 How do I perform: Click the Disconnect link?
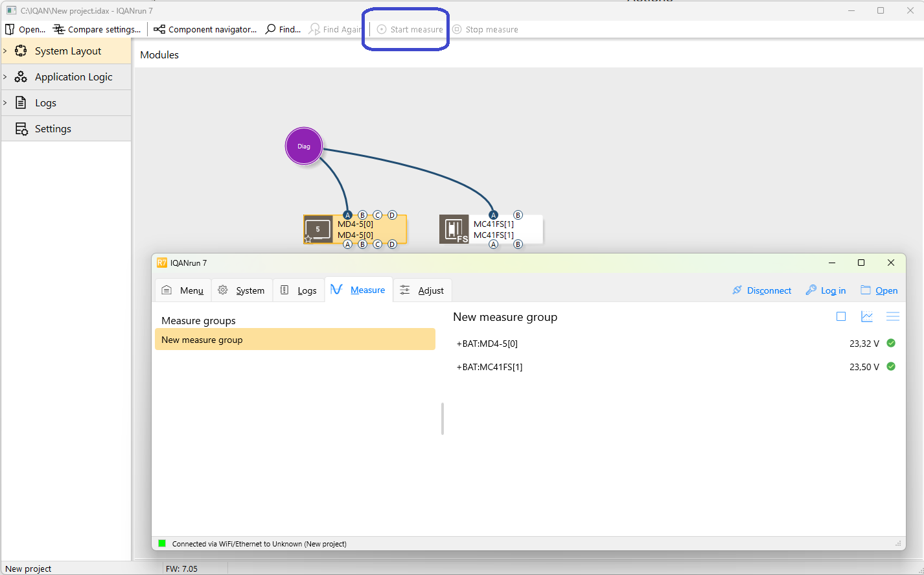tap(761, 290)
